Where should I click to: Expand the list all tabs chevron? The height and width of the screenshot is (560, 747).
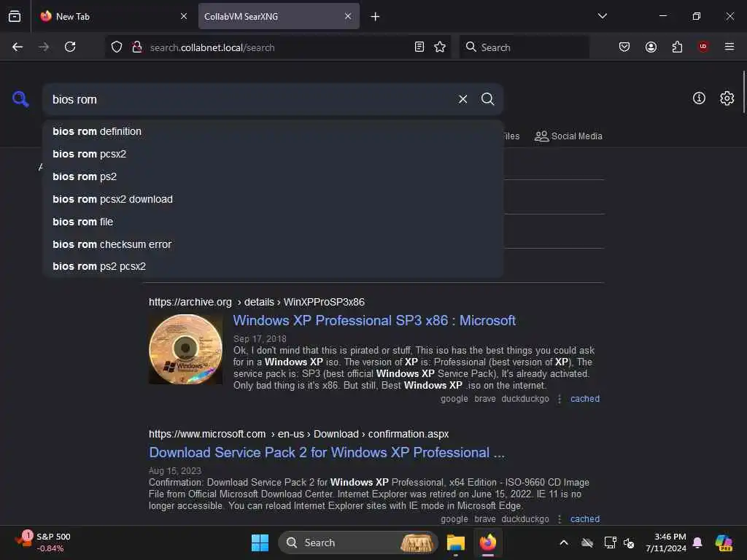pos(602,16)
